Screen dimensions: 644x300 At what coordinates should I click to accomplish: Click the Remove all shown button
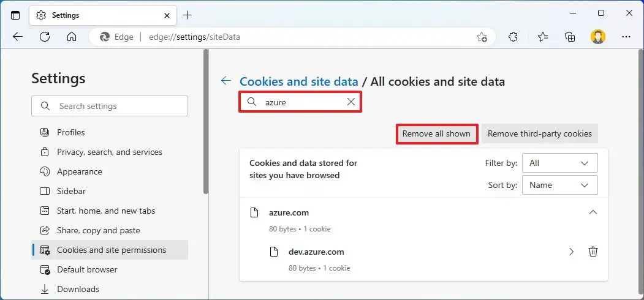coord(437,134)
